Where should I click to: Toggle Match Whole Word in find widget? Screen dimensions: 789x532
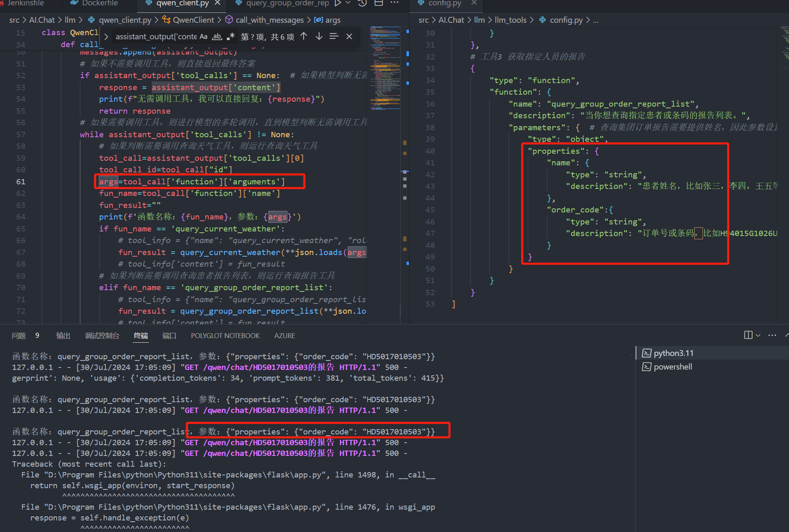coord(217,36)
